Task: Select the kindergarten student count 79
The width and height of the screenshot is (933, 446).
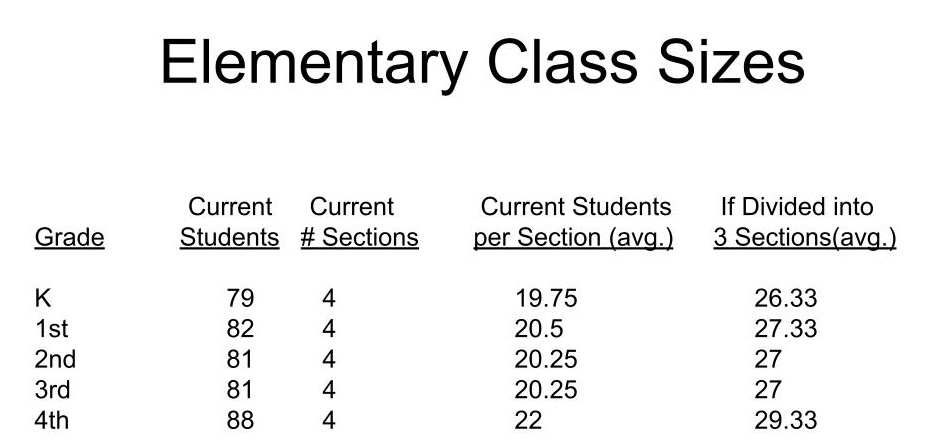Action: pyautogui.click(x=240, y=298)
